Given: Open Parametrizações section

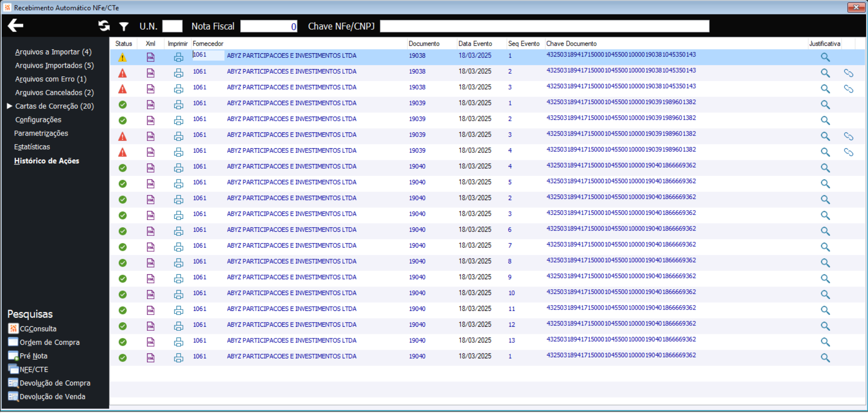Looking at the screenshot, I should (x=41, y=133).
